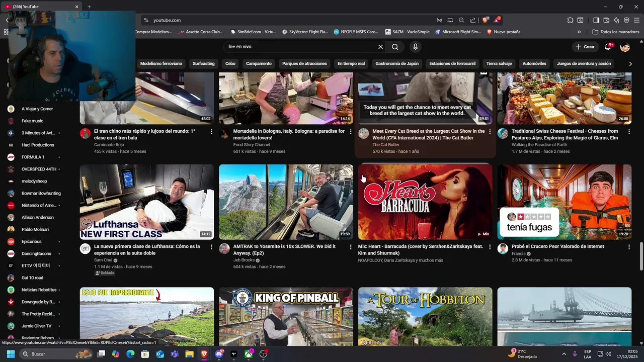Open the browser extensions puzzle icon
Viewport: 644px width, 362px height.
pyautogui.click(x=570, y=20)
